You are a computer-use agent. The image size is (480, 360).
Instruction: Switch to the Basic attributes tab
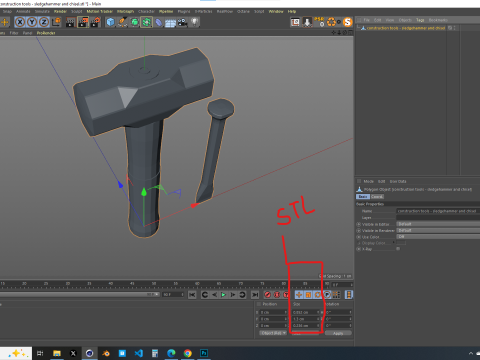point(363,197)
